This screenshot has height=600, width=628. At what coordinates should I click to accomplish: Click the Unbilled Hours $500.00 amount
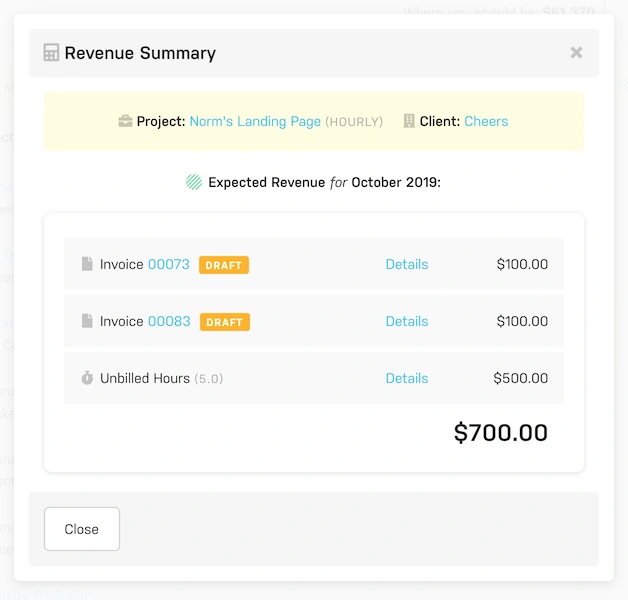[x=521, y=379]
